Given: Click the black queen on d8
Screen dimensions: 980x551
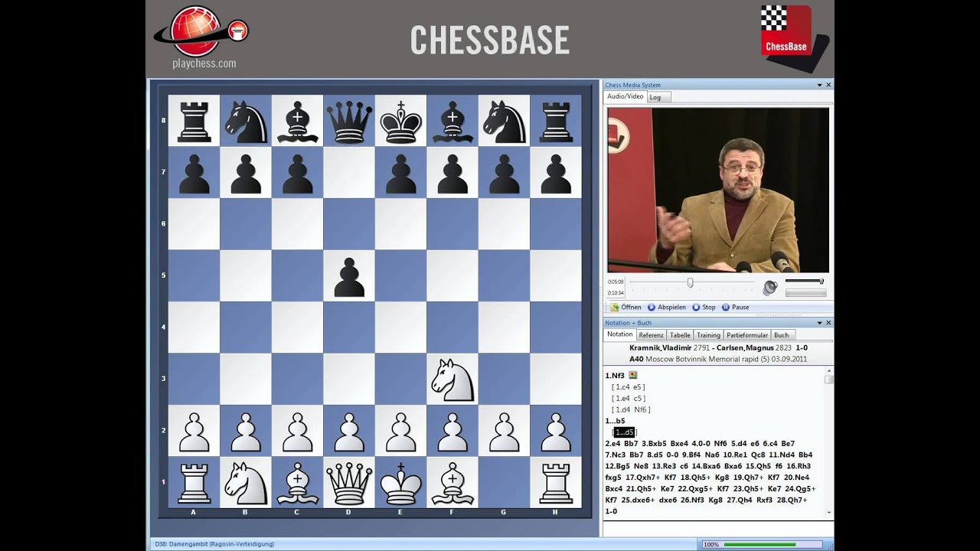Looking at the screenshot, I should pos(349,122).
